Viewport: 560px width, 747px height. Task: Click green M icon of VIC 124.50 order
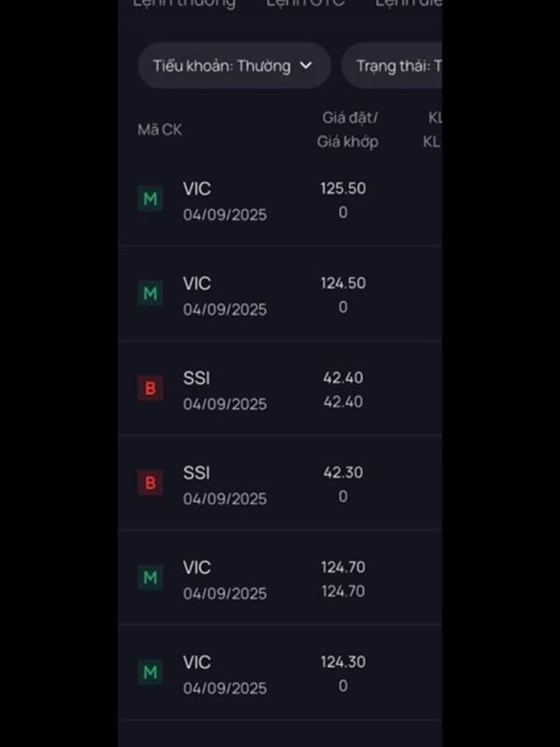[150, 293]
